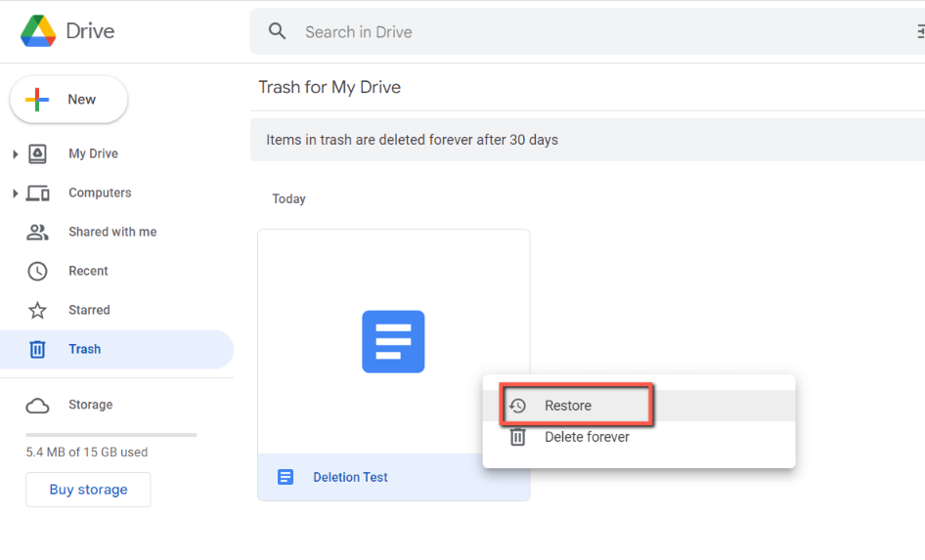Click the Trash for My Drive heading

(330, 87)
